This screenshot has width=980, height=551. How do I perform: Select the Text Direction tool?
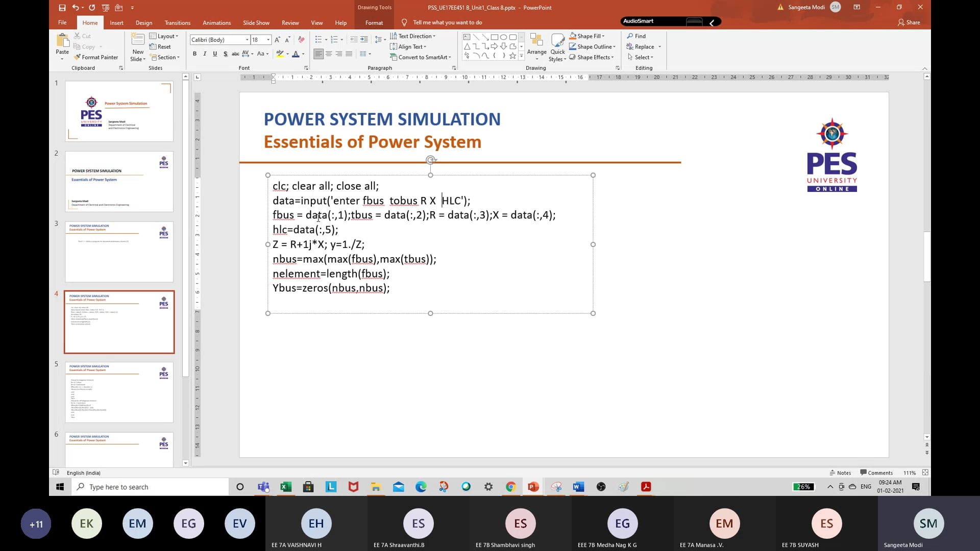pos(412,36)
